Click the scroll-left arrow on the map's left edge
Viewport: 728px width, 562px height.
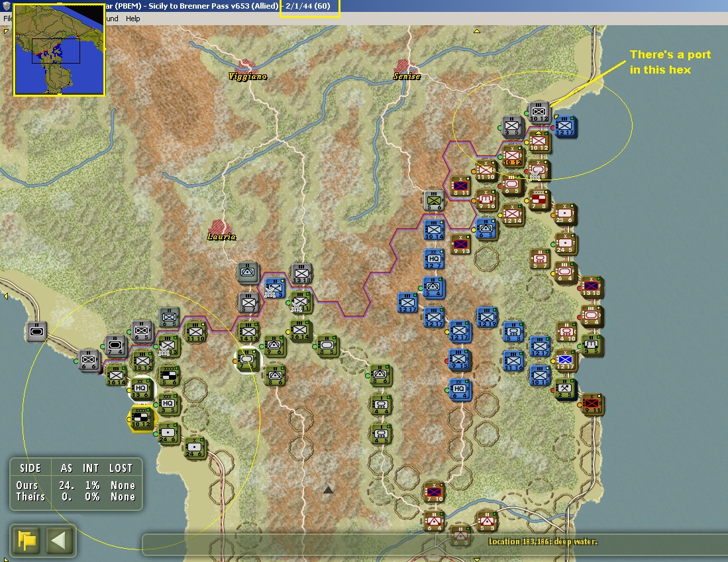pyautogui.click(x=5, y=296)
